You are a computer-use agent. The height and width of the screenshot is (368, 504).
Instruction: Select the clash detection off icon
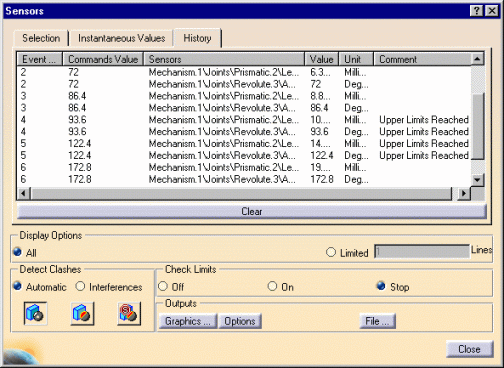tap(35, 313)
